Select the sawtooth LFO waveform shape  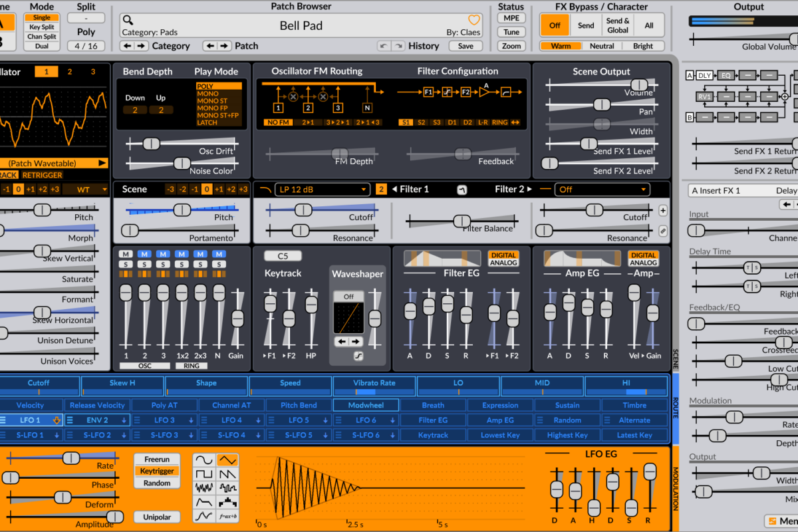227,474
